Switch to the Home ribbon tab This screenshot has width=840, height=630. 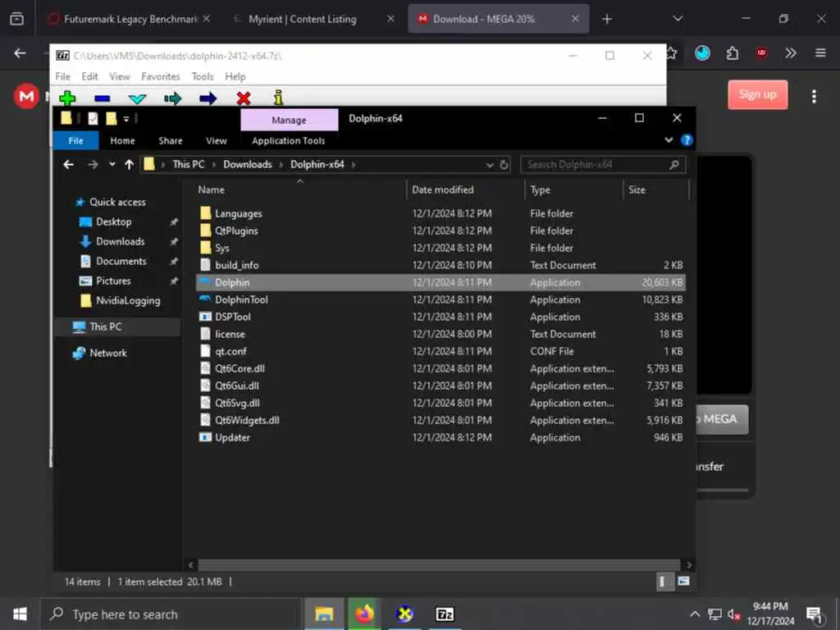tap(123, 141)
